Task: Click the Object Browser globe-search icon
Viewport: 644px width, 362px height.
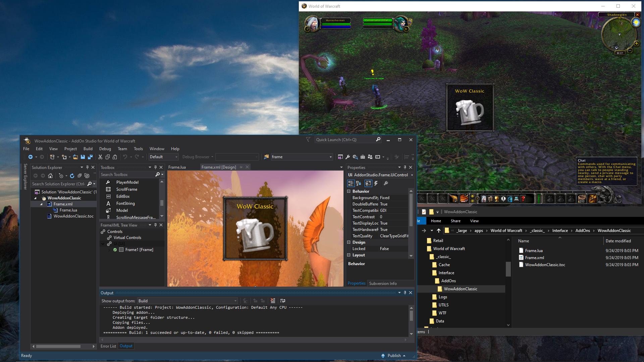Action: pos(355,157)
